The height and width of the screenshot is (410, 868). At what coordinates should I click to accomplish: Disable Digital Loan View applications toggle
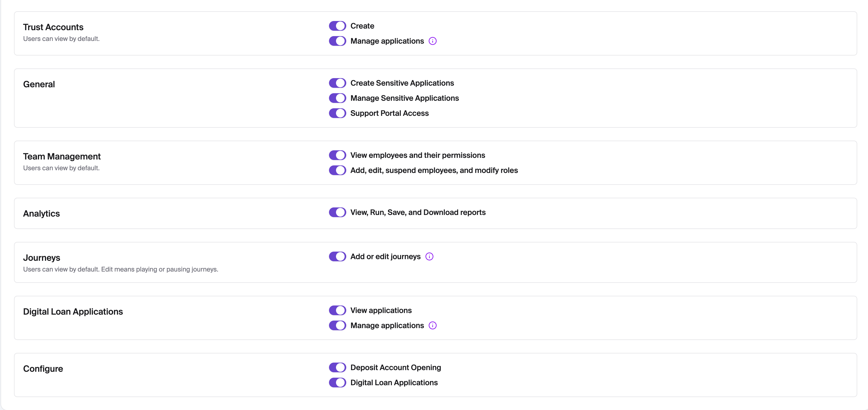(x=337, y=310)
